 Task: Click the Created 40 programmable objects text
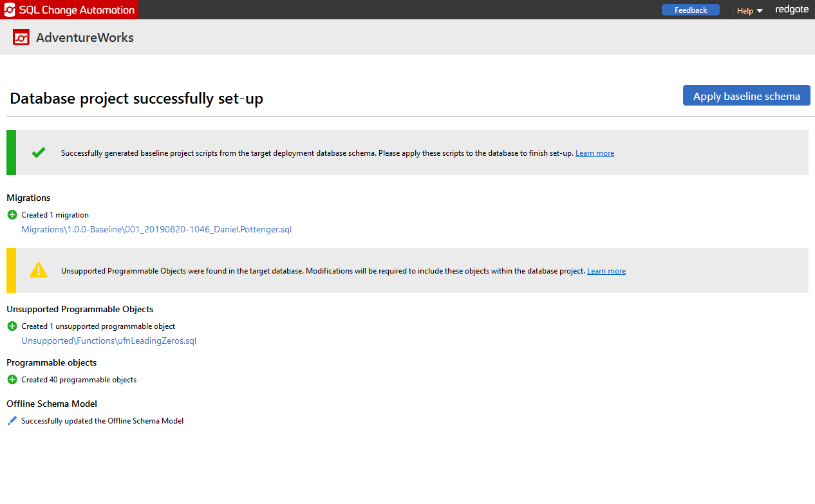[x=79, y=380]
